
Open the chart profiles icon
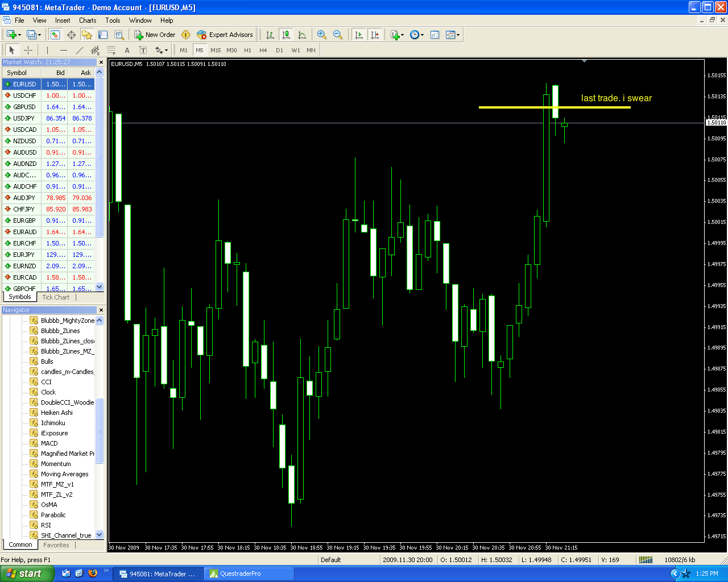34,35
